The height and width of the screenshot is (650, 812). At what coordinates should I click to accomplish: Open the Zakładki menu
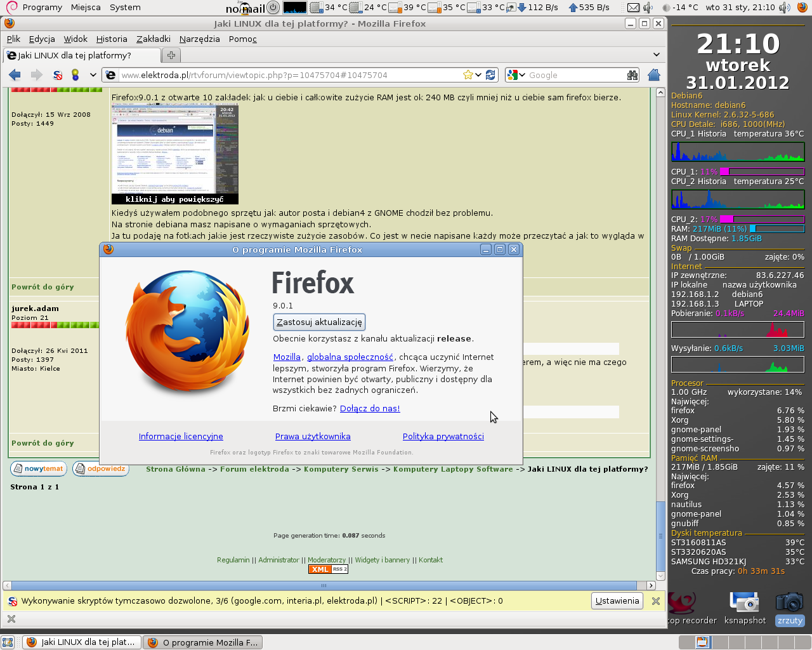tap(154, 39)
